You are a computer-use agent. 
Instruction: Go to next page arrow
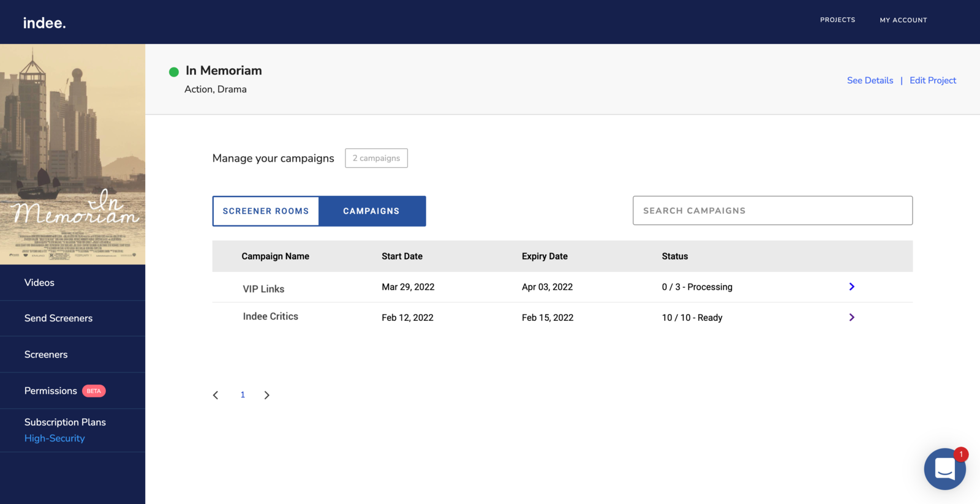266,395
